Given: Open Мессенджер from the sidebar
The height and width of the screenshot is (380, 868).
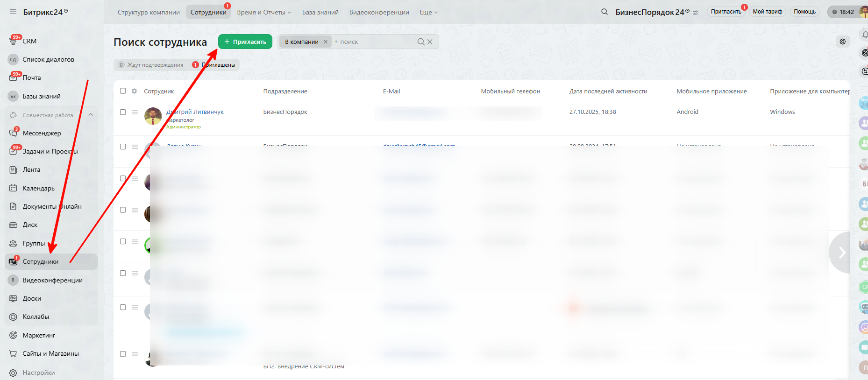Looking at the screenshot, I should 41,133.
